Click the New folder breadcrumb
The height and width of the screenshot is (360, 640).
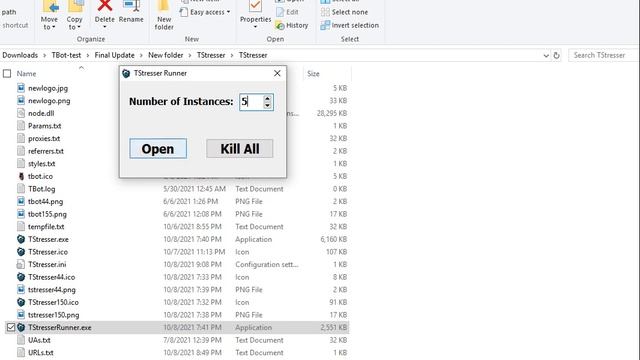coord(166,55)
